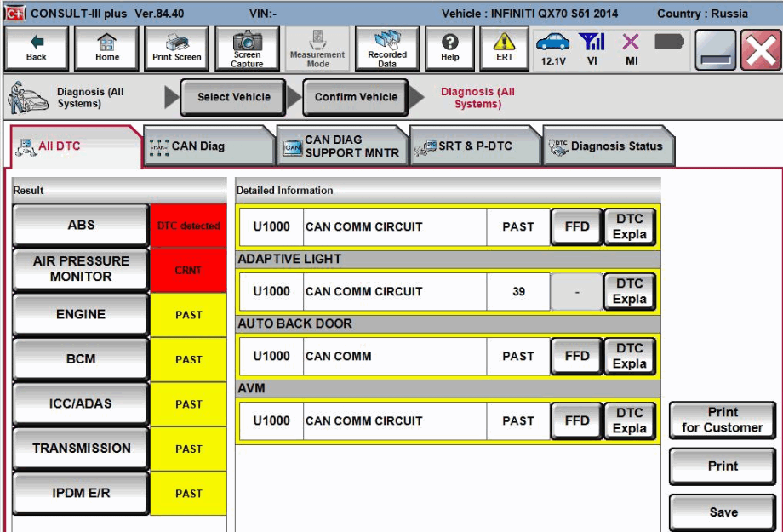This screenshot has height=532, width=783.
Task: Open DTC Expla under AVM section
Action: pyautogui.click(x=630, y=421)
